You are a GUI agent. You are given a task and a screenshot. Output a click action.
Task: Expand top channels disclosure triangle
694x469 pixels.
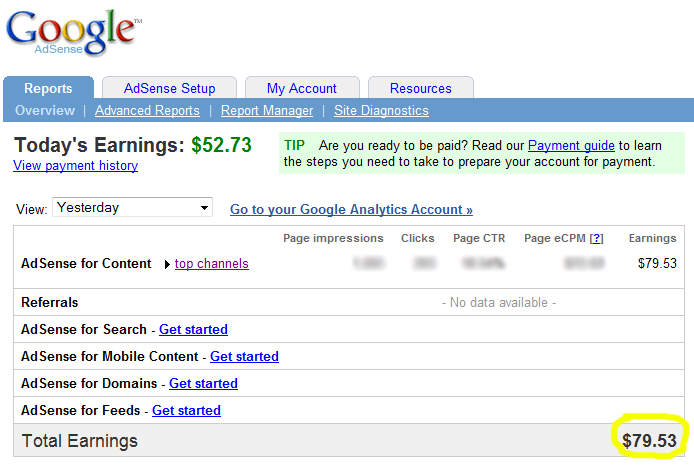tap(167, 265)
